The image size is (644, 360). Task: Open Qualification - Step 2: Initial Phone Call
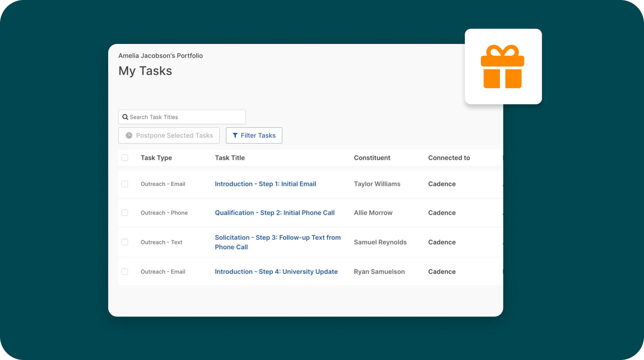(275, 213)
